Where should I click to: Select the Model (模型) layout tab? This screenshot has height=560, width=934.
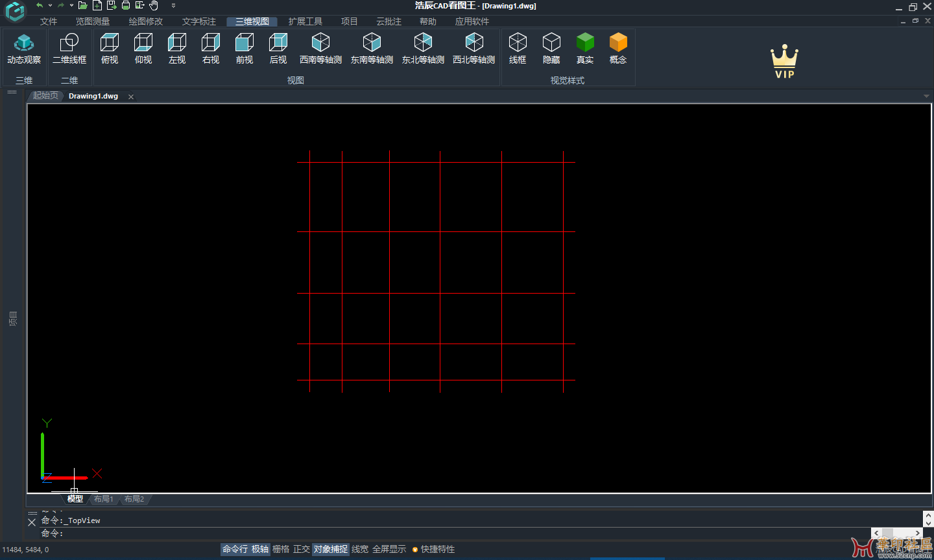tap(75, 499)
